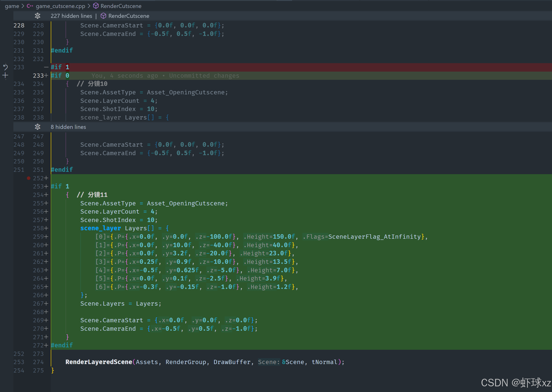Expand the 227 hidden lines region
The image size is (552, 392).
pyautogui.click(x=71, y=16)
